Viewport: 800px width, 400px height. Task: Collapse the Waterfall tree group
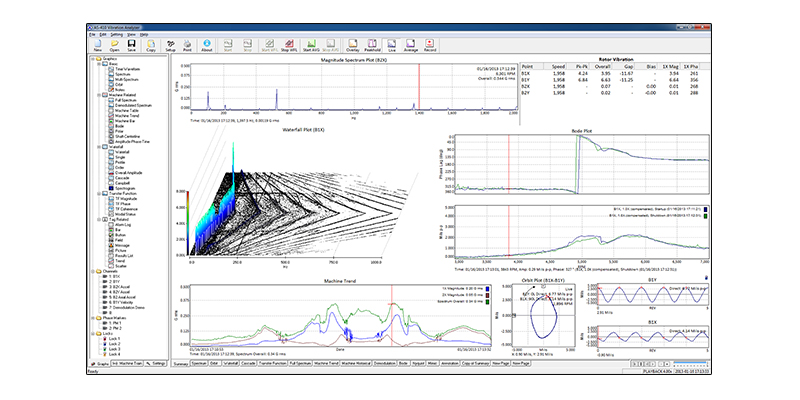(97, 147)
